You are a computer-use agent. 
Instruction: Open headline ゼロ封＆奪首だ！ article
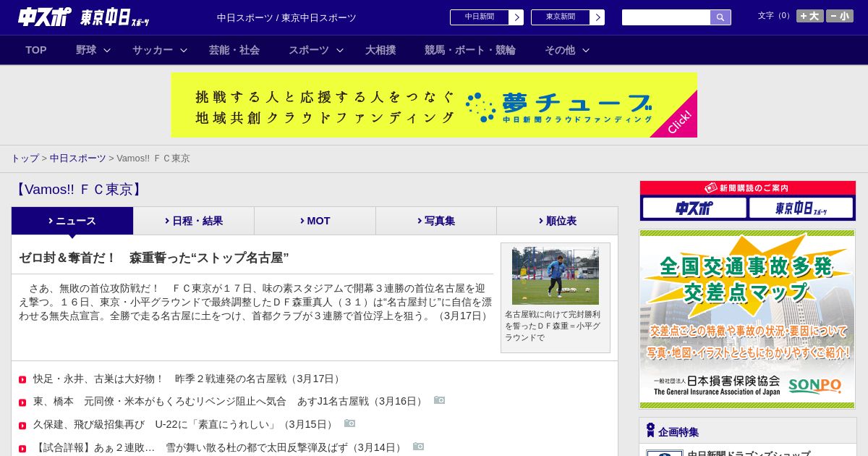click(x=154, y=258)
